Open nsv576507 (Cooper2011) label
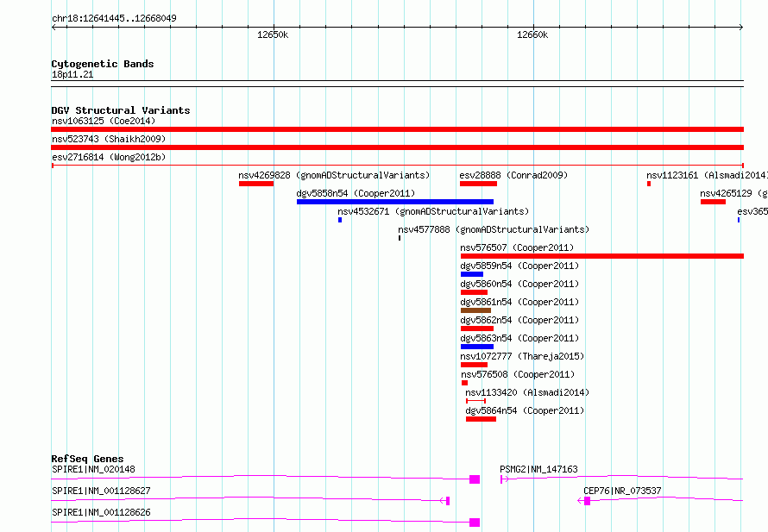Viewport: 768px width, 532px height. (x=517, y=247)
